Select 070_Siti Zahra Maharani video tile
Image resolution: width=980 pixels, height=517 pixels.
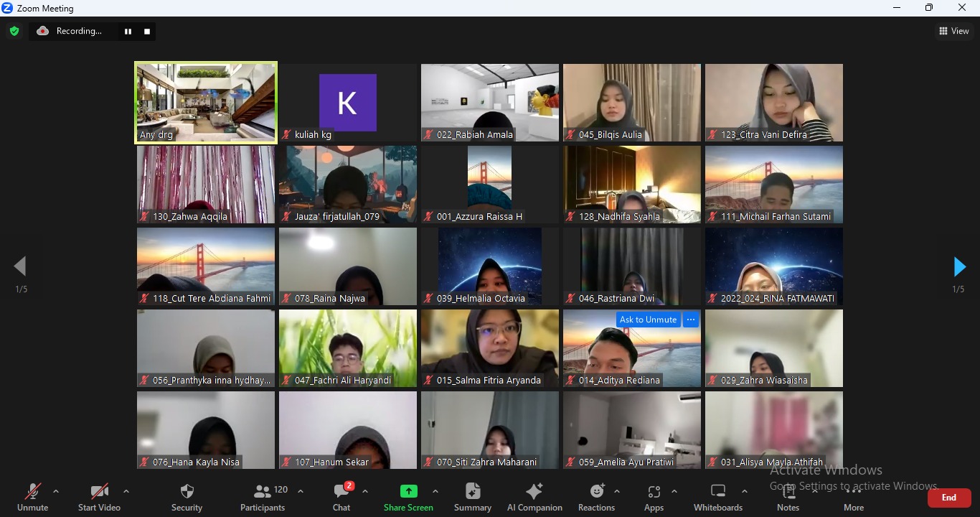(490, 430)
